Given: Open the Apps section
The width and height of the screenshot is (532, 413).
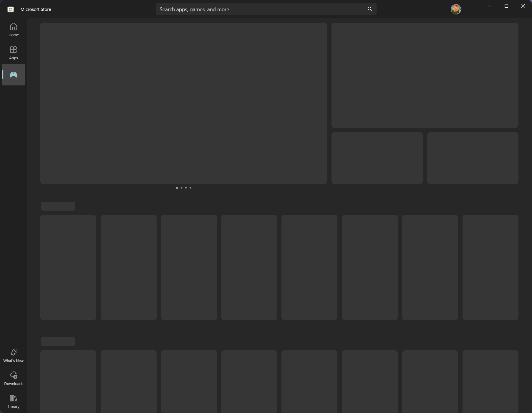Looking at the screenshot, I should pos(14,53).
